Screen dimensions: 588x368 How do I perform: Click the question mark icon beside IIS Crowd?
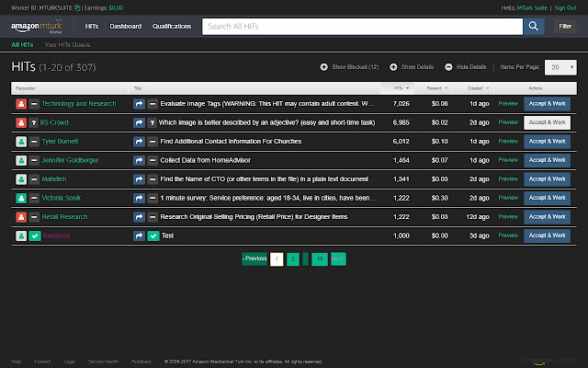coord(34,122)
